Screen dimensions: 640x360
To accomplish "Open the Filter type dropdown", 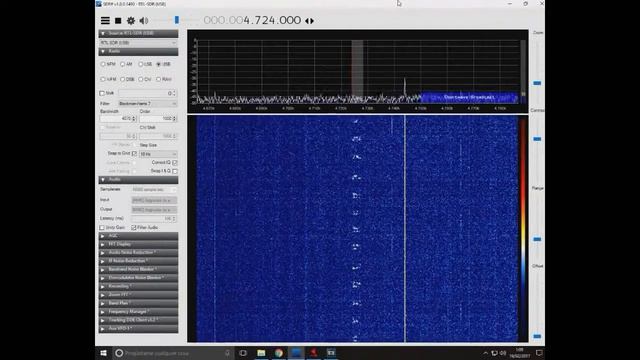I will 147,104.
